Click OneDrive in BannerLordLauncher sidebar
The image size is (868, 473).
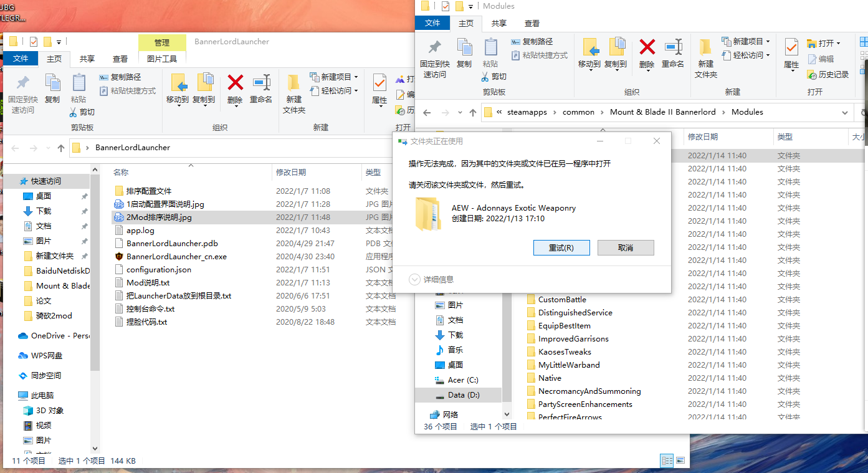click(53, 335)
